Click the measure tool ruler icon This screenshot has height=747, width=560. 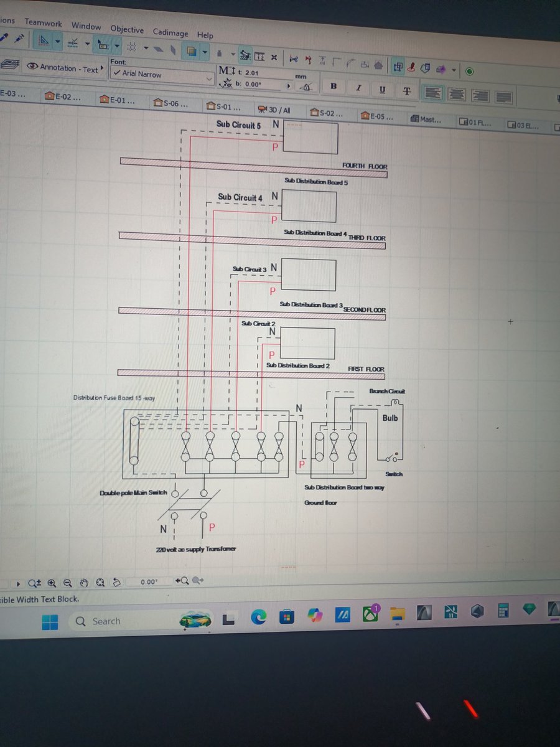pyautogui.click(x=259, y=57)
